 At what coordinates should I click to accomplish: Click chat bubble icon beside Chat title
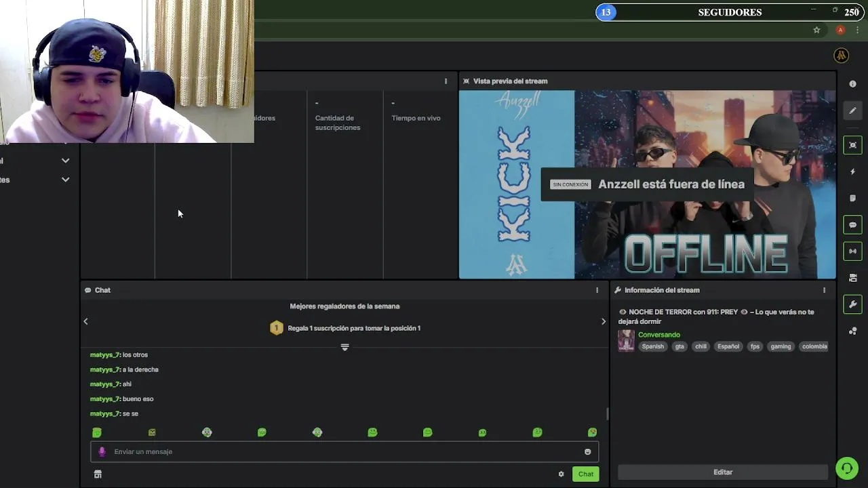[87, 290]
